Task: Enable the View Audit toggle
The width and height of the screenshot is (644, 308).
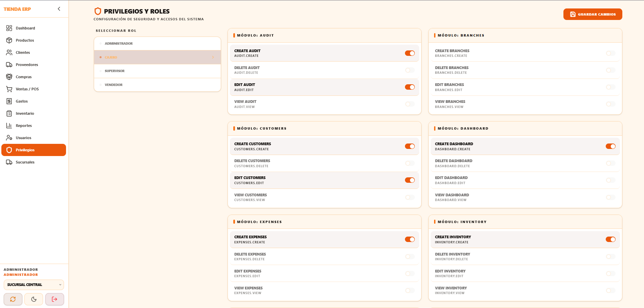Action: tap(410, 104)
